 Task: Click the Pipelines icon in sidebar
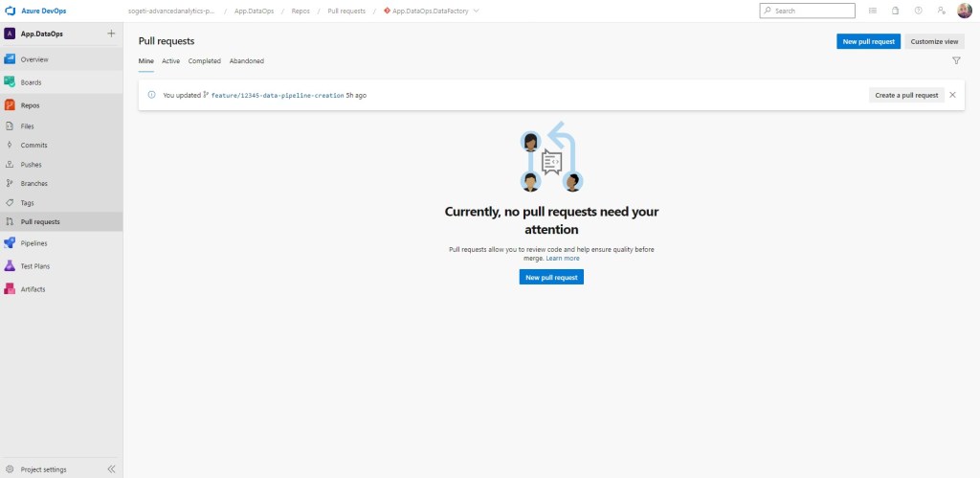pos(10,243)
